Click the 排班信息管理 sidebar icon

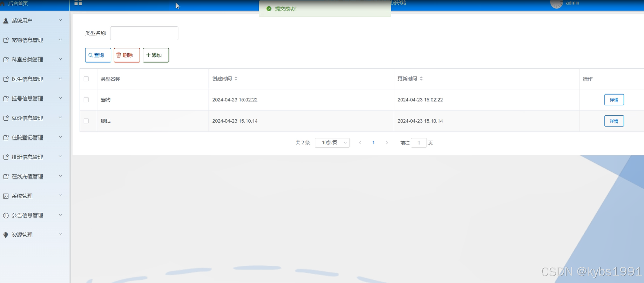click(6, 157)
